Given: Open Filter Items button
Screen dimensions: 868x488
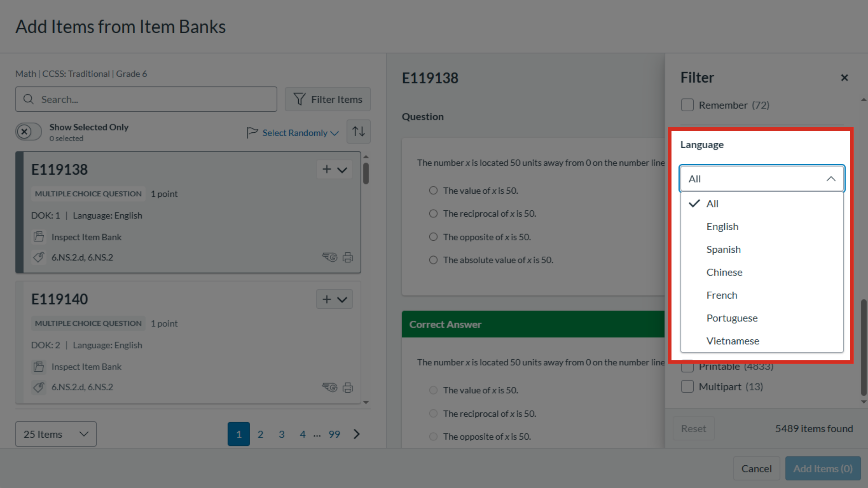Looking at the screenshot, I should [328, 99].
